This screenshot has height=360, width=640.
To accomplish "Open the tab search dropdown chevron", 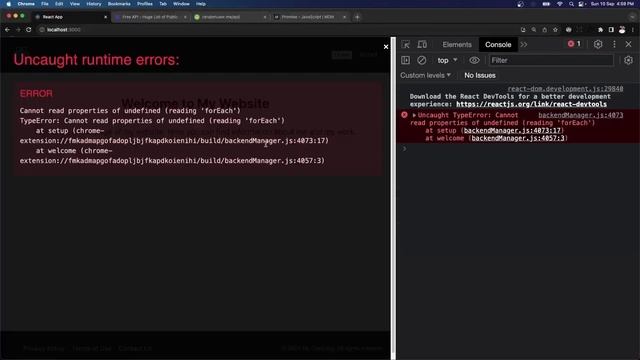I will click(633, 17).
